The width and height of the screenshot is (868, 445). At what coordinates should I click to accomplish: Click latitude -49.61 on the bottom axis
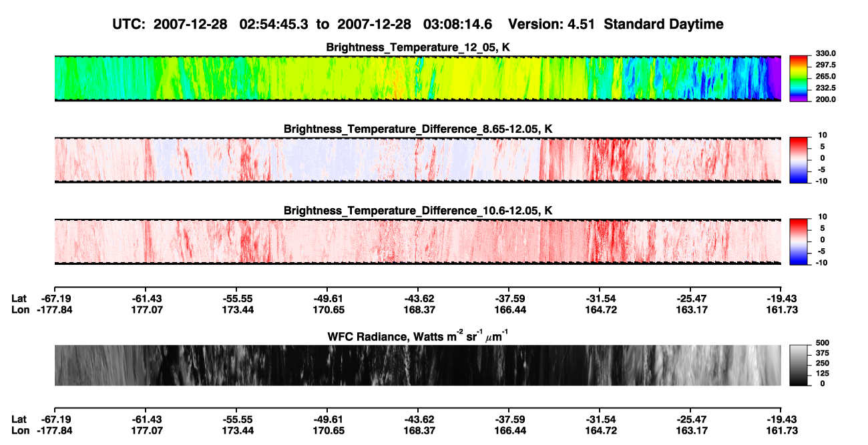(327, 419)
